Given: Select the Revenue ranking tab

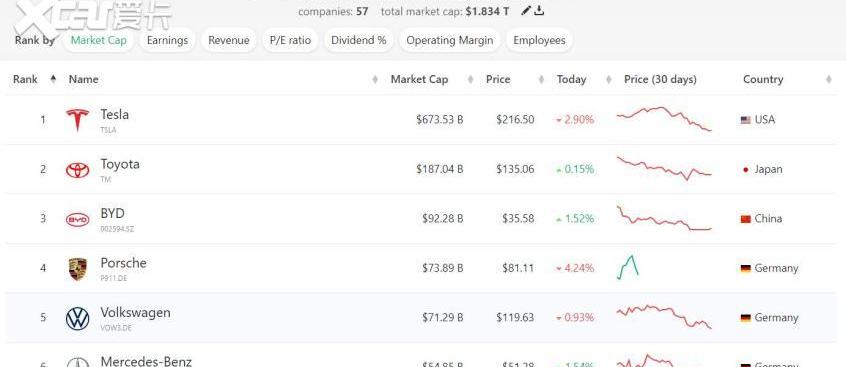Looking at the screenshot, I should (229, 40).
